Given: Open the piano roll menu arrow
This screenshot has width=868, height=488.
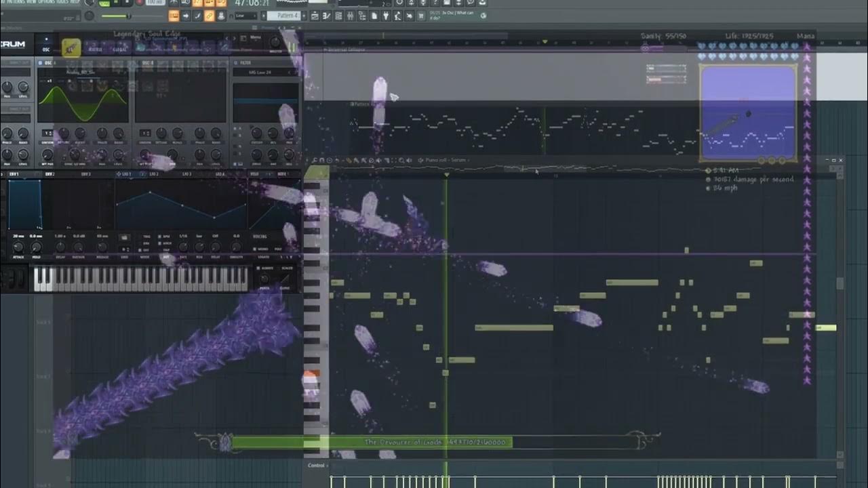Looking at the screenshot, I should (x=307, y=160).
